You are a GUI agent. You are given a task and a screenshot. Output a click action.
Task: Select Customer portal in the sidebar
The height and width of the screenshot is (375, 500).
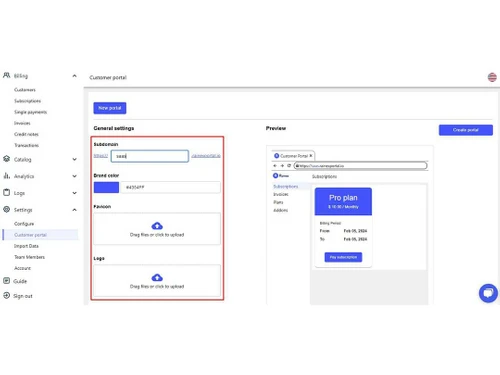40,235
